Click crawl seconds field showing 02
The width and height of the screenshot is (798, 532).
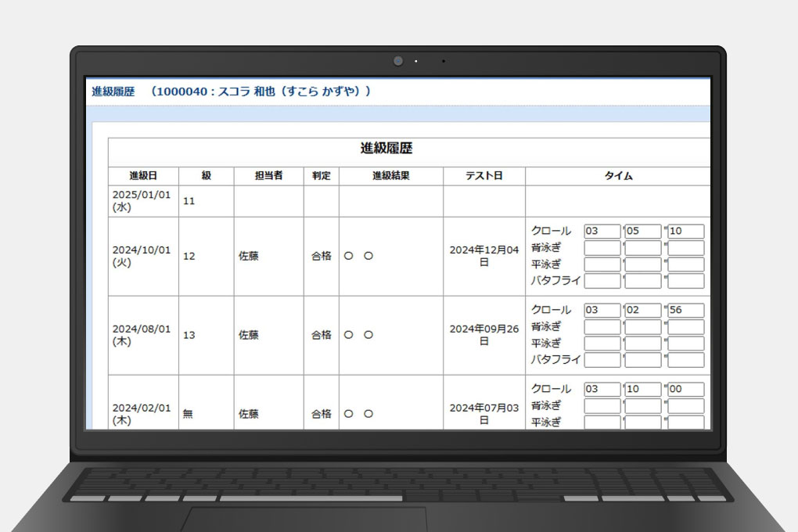point(643,310)
